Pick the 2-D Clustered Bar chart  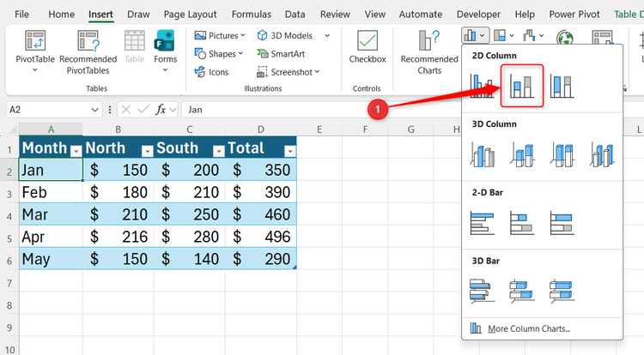483,223
